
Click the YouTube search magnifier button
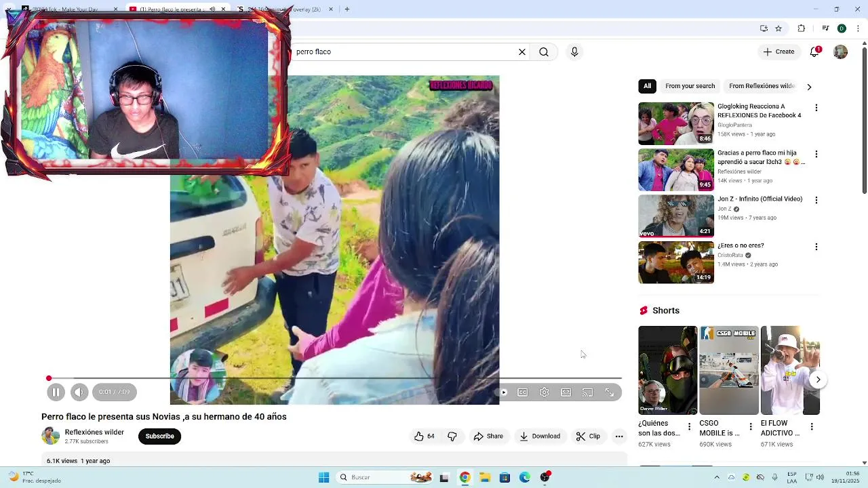coord(544,52)
